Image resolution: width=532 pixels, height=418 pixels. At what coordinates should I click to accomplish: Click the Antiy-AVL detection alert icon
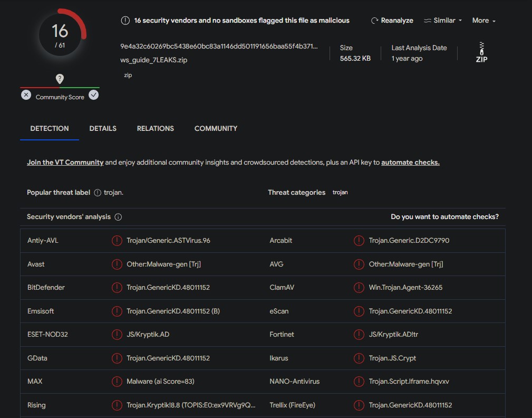click(x=117, y=241)
